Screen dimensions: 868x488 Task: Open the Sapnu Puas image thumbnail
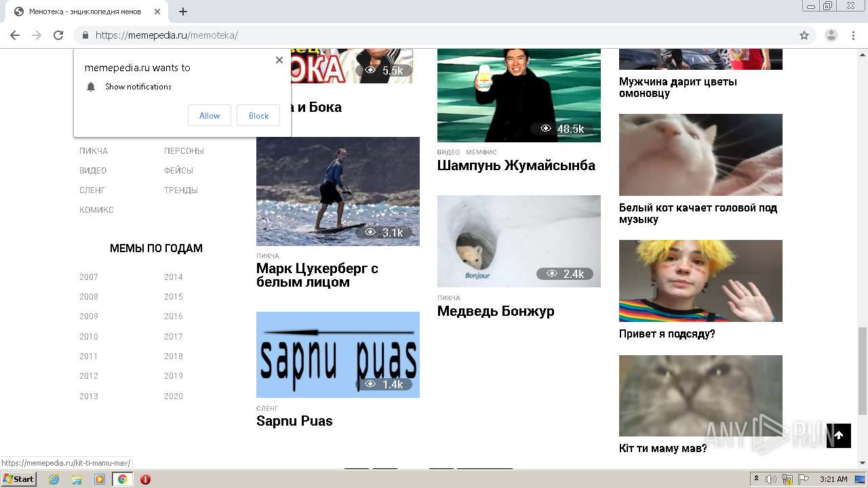click(338, 354)
